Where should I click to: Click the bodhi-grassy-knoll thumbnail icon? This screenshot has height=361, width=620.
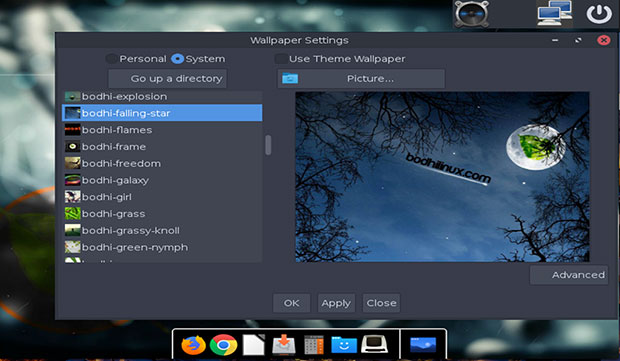[72, 230]
